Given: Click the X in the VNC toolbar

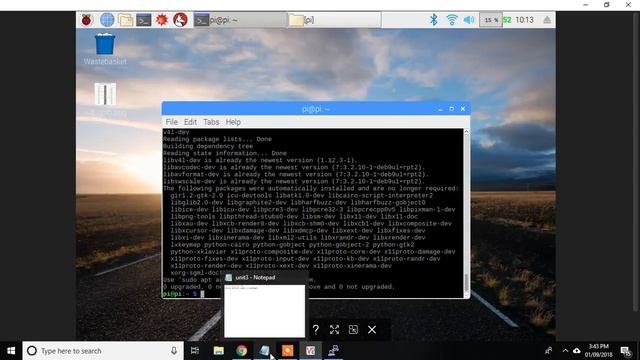Looking at the screenshot, I should click(x=372, y=329).
